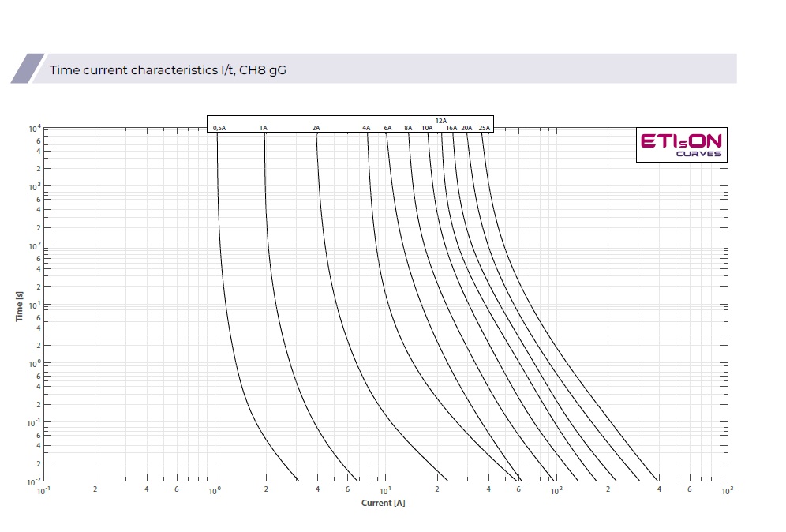Viewport: 786px width, 532px height.
Task: Select the 10A curve label
Action: [427, 128]
